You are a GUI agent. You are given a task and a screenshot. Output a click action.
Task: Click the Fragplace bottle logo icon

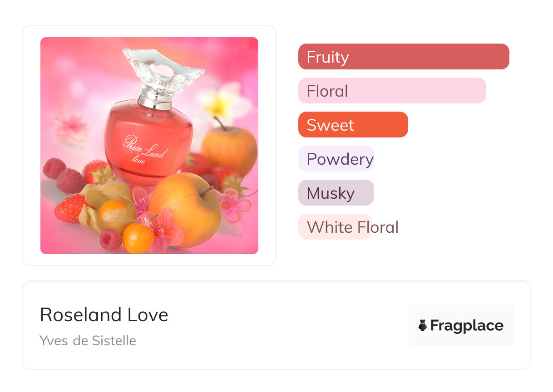[x=423, y=325]
